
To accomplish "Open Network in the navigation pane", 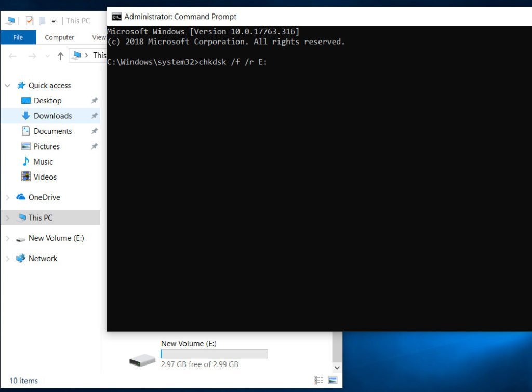I will 43,259.
